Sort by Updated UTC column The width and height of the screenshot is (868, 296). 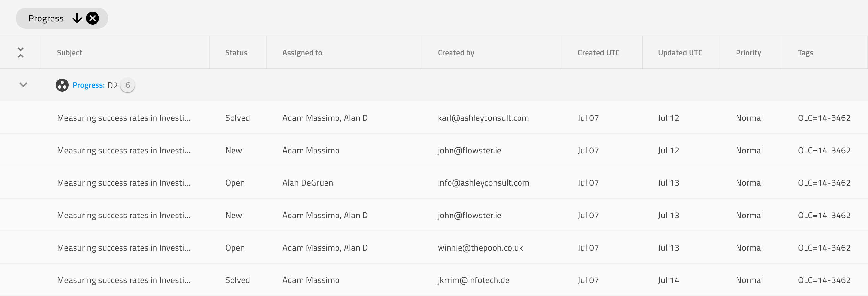point(680,53)
